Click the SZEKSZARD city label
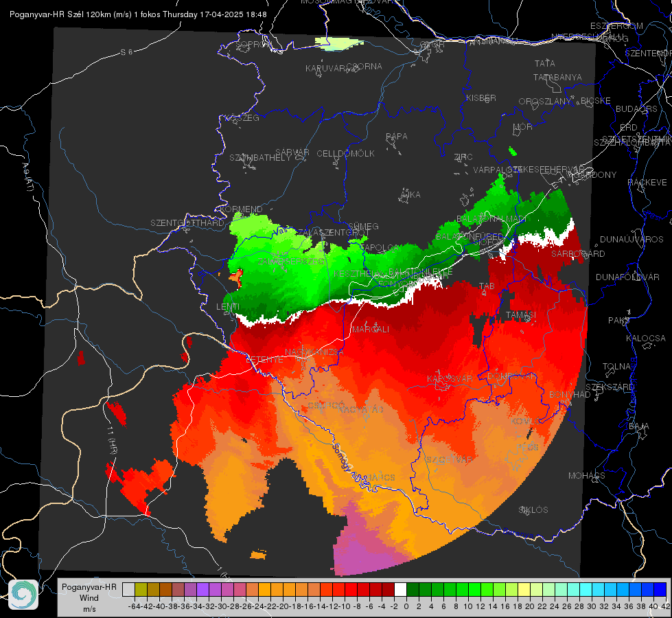The width and height of the screenshot is (672, 618). (x=610, y=387)
